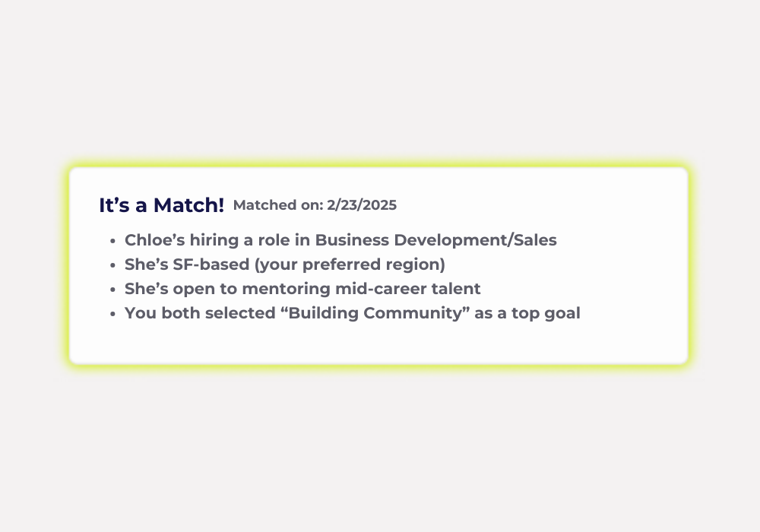Viewport: 760px width, 532px height.
Task: Select the "Matched on: 2/23/2025" label
Action: (x=315, y=205)
